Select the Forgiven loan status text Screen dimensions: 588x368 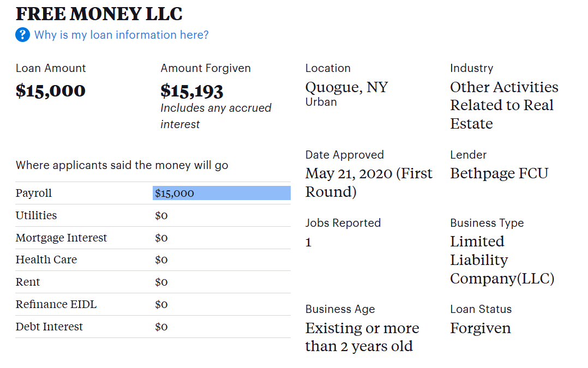481,328
